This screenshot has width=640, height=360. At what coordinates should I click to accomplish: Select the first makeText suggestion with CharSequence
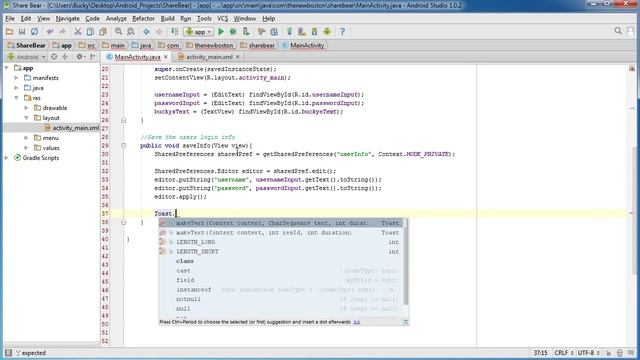pyautogui.click(x=281, y=223)
